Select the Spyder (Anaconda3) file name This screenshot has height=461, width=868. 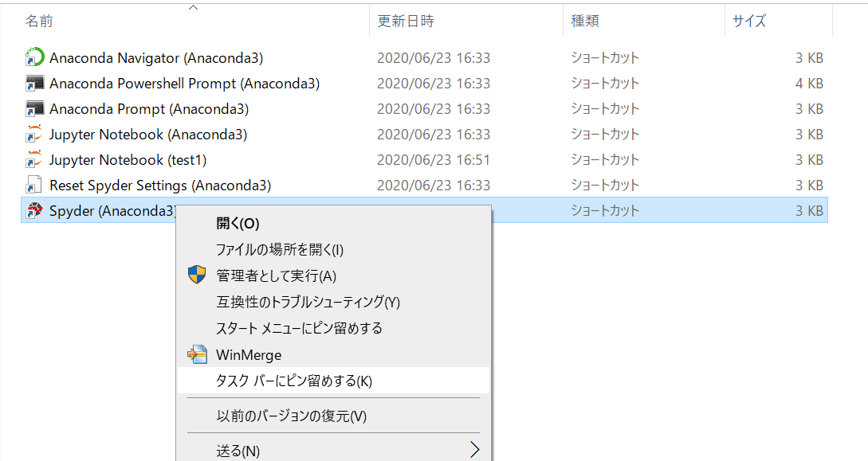[x=113, y=211]
